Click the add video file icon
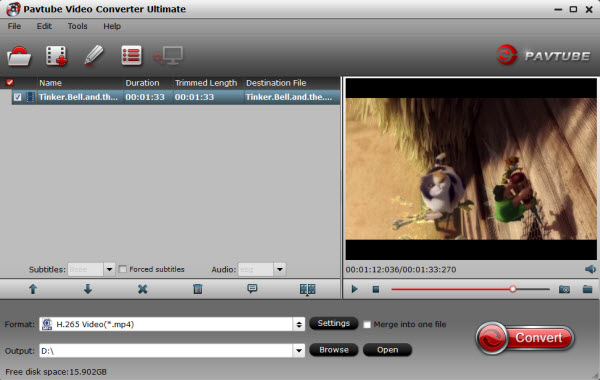The width and height of the screenshot is (600, 380). (x=56, y=56)
